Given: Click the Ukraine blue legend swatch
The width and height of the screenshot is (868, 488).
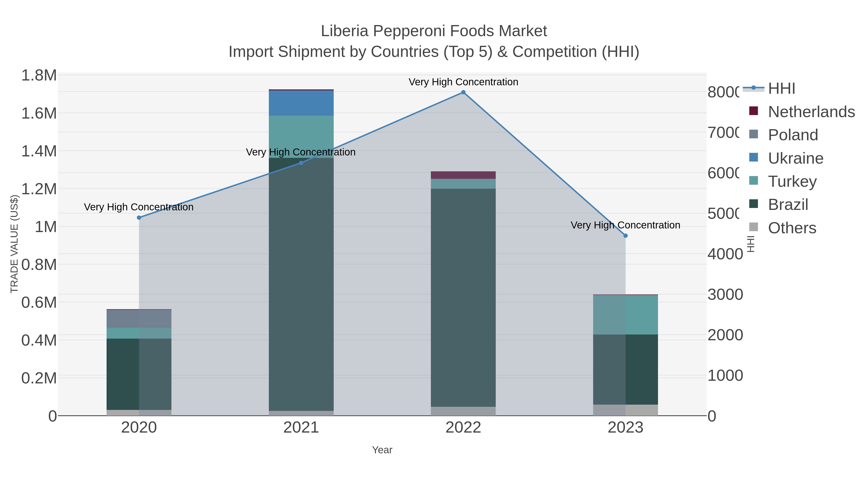Looking at the screenshot, I should (754, 157).
